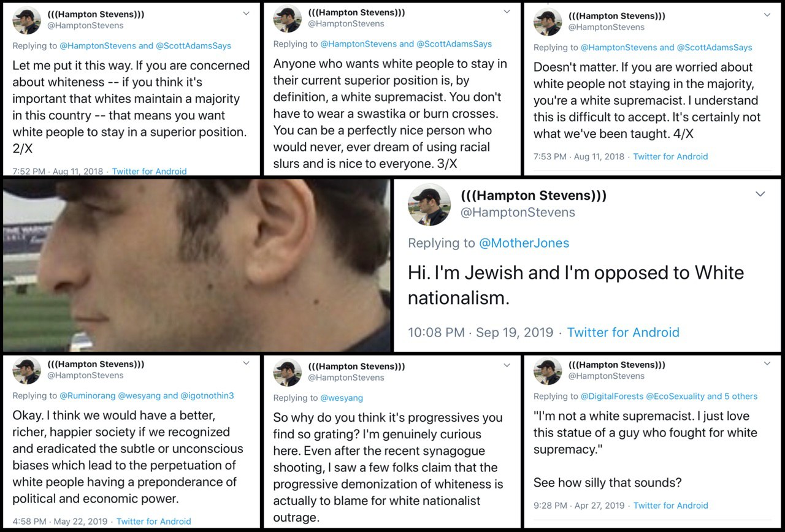785x532 pixels.
Task: Open avatar on the 3/X tweet
Action: tap(287, 18)
